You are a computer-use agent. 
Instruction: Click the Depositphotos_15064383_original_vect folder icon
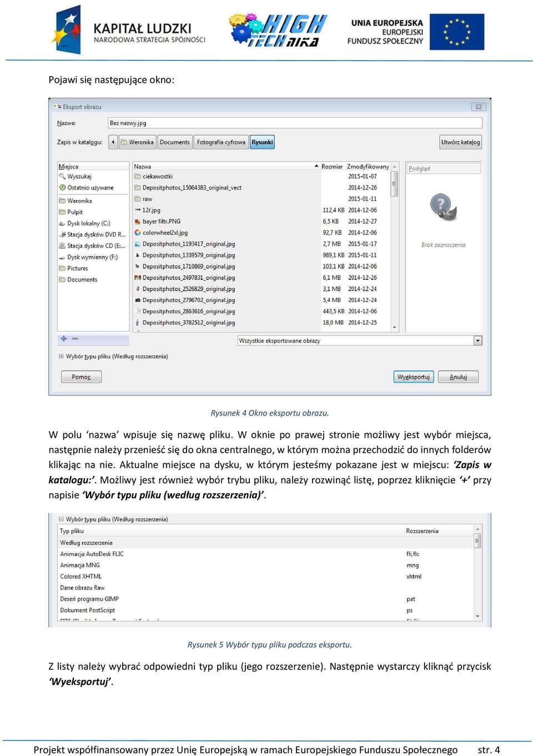[137, 188]
